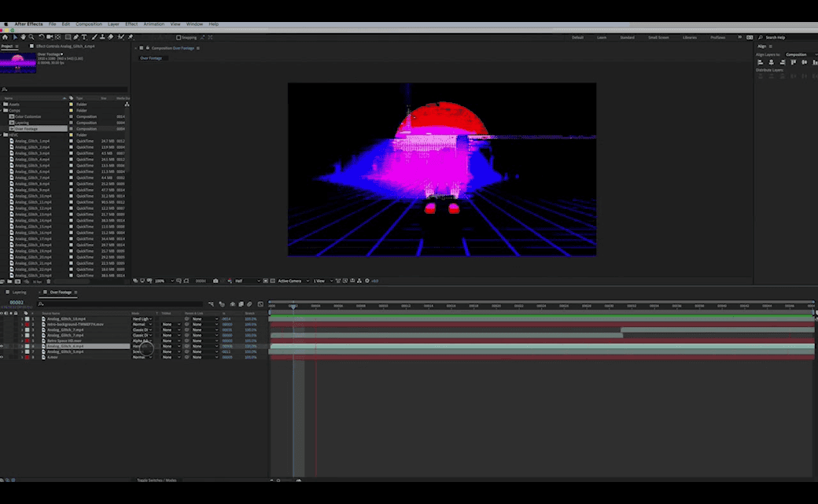Open the 1 View layout dropdown
The height and width of the screenshot is (504, 818).
[322, 281]
